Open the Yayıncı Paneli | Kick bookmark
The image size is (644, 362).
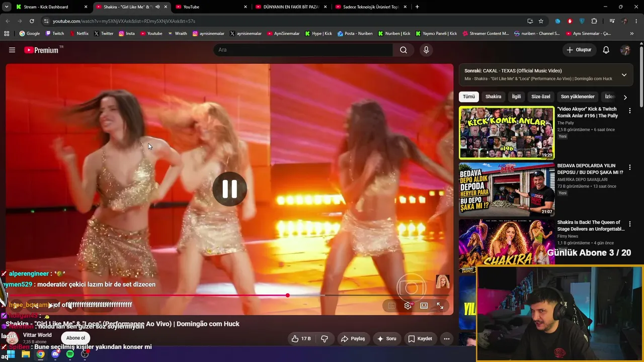tap(436, 34)
